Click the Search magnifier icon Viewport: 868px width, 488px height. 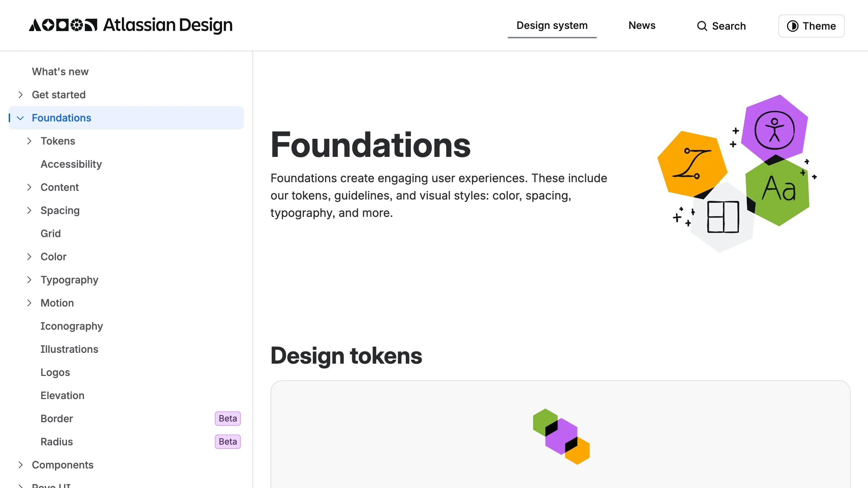point(702,26)
